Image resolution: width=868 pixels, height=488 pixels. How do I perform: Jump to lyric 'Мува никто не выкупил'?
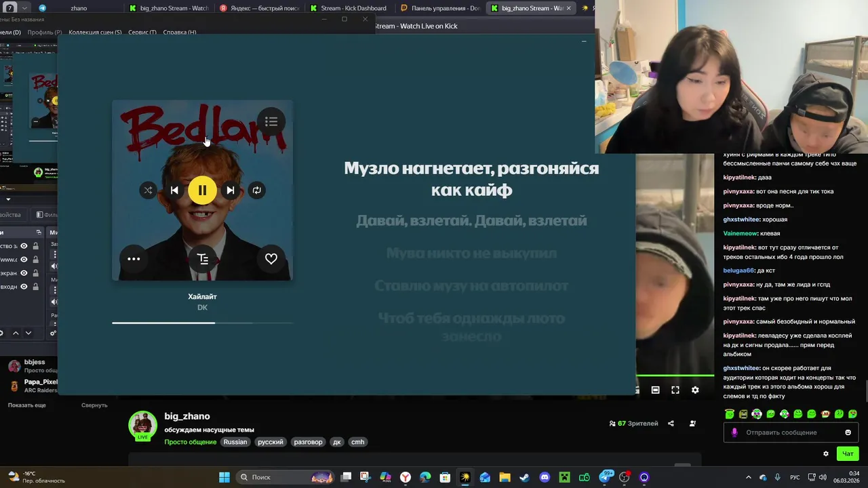point(471,253)
